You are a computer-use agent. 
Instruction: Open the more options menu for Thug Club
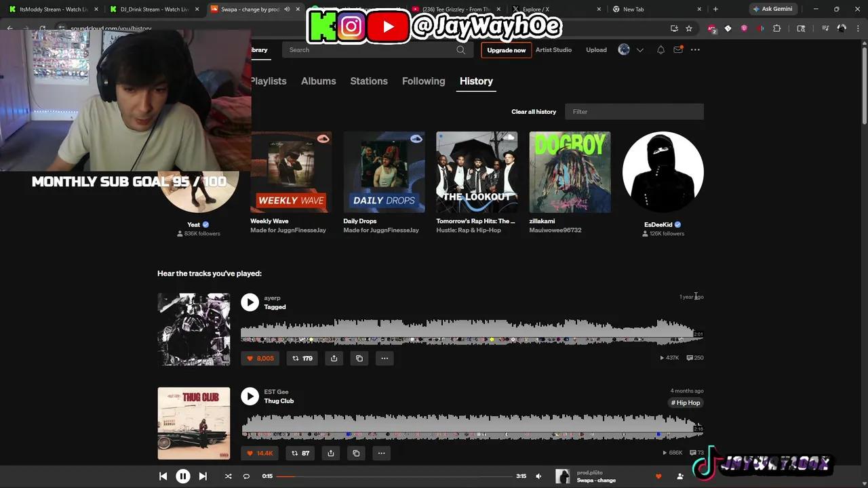381,453
